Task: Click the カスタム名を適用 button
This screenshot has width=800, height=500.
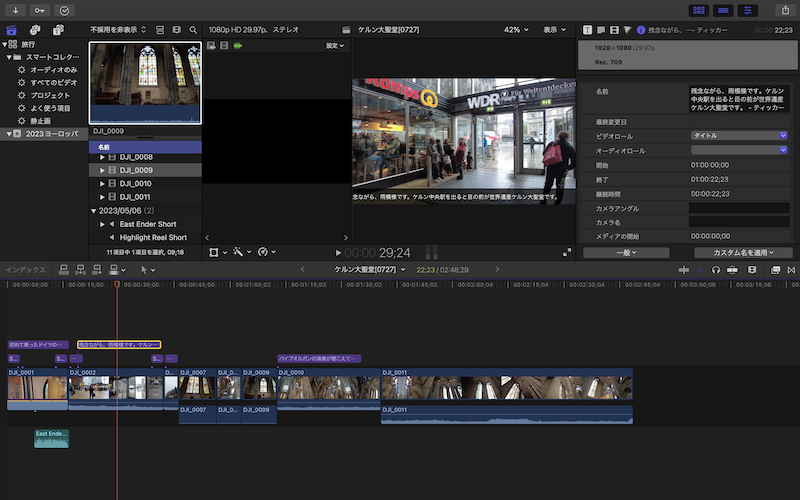Action: click(743, 253)
